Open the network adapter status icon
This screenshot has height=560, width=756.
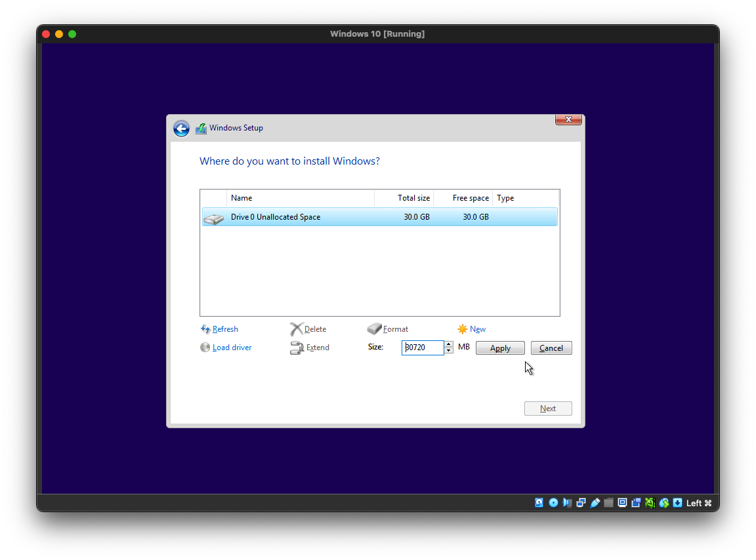581,503
